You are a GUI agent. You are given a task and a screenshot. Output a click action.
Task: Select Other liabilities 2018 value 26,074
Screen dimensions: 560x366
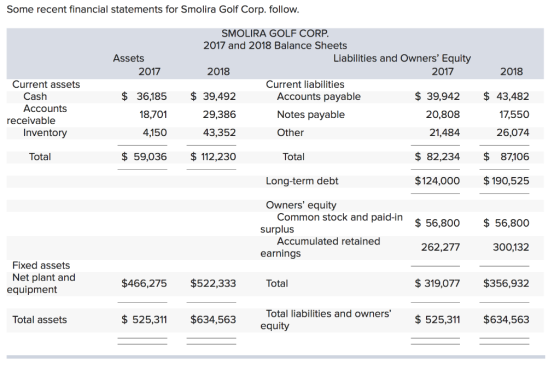pos(513,133)
